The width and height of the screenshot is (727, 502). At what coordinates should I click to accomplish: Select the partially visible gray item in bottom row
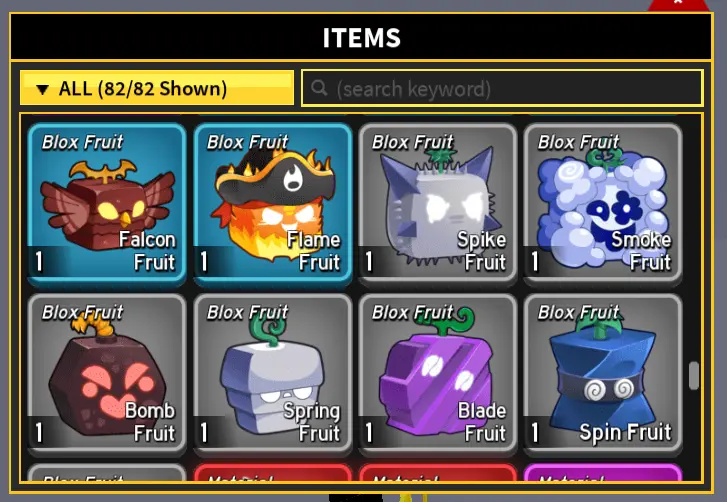tap(107, 473)
